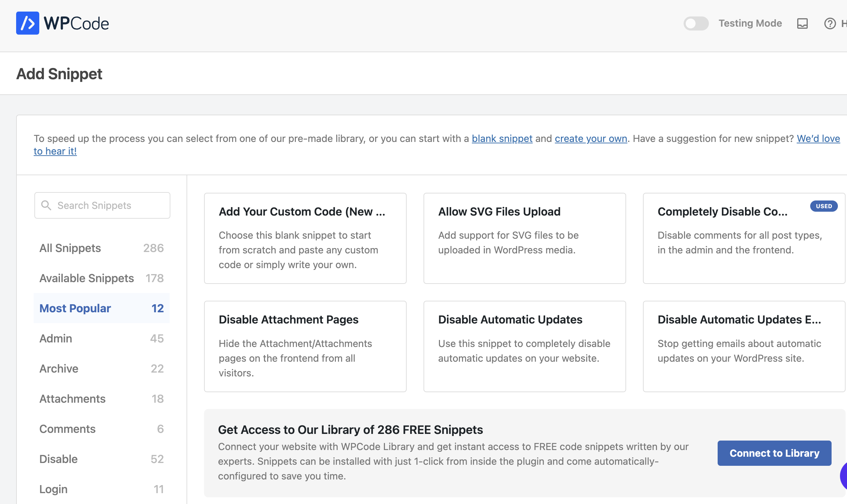
Task: Open the blank snippet link
Action: click(502, 138)
